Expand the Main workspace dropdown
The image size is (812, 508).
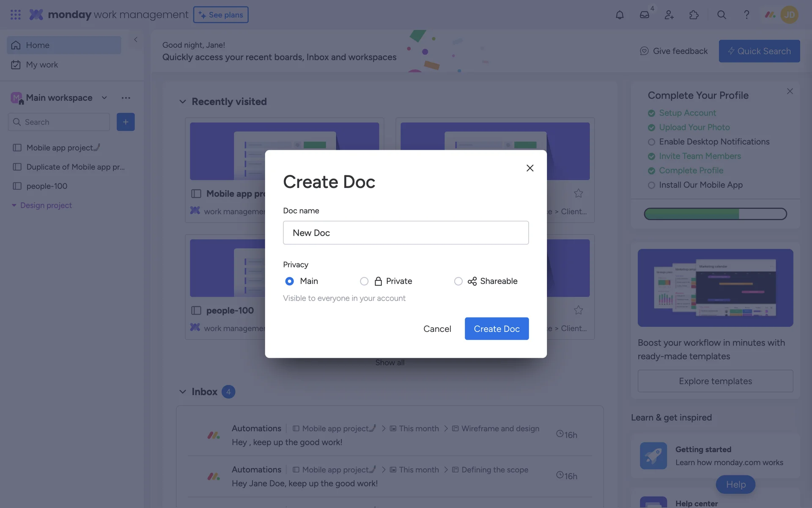click(104, 98)
